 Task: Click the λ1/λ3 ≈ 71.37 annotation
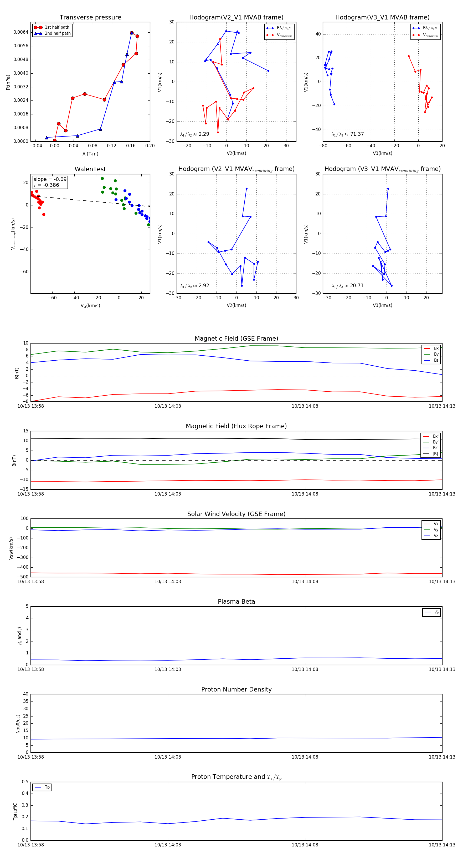tap(347, 134)
